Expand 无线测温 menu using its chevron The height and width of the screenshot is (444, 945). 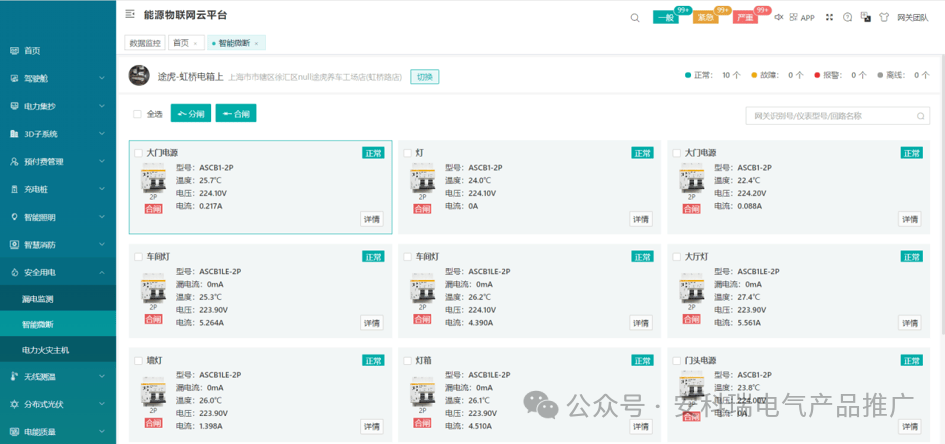102,377
